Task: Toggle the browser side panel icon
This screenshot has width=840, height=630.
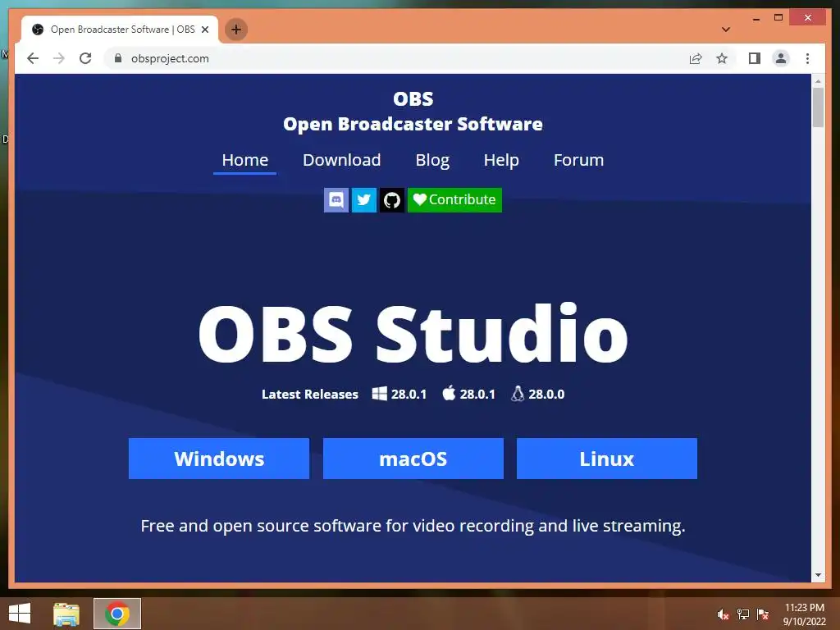Action: tap(755, 58)
